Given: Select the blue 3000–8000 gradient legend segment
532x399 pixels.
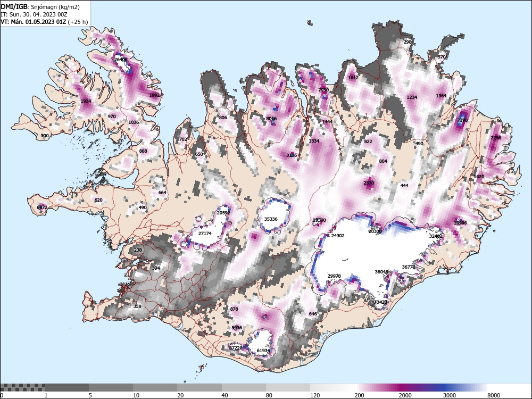Looking at the screenshot, I should point(465,387).
